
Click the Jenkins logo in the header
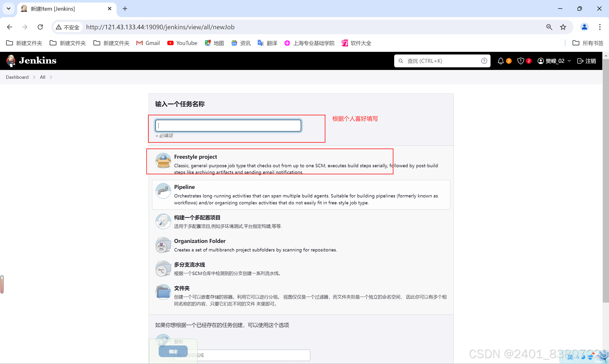tap(31, 61)
